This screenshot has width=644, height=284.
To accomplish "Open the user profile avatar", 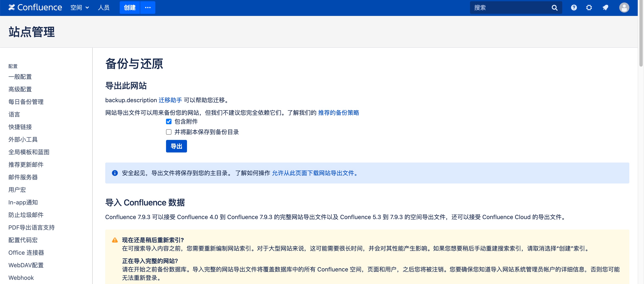I will 624,8.
